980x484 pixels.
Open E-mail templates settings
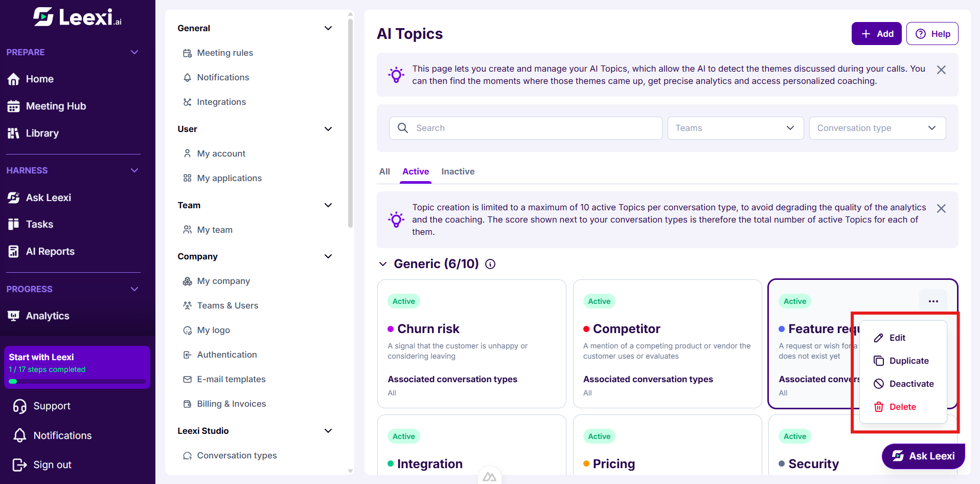coord(231,379)
